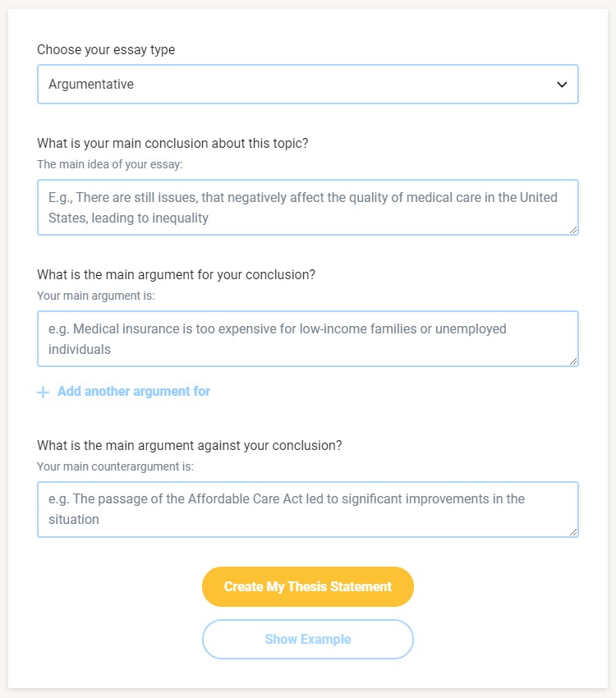
Task: Click the chevron on the essay type selector
Action: [562, 84]
